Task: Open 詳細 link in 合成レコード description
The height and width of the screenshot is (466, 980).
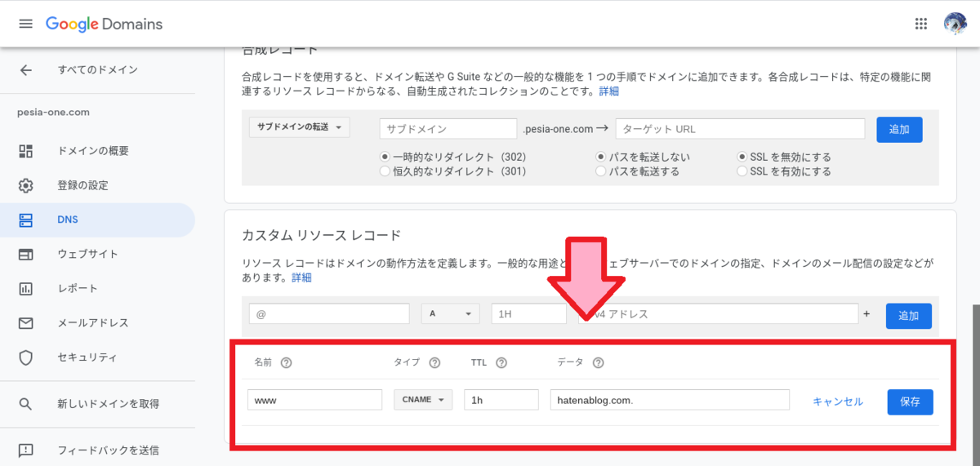Action: (x=609, y=91)
